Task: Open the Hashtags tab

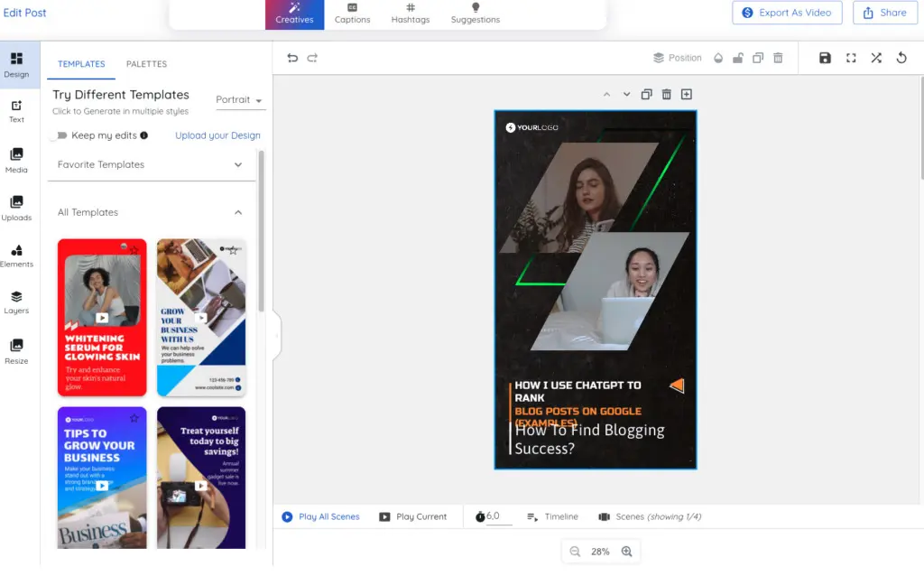Action: point(411,14)
